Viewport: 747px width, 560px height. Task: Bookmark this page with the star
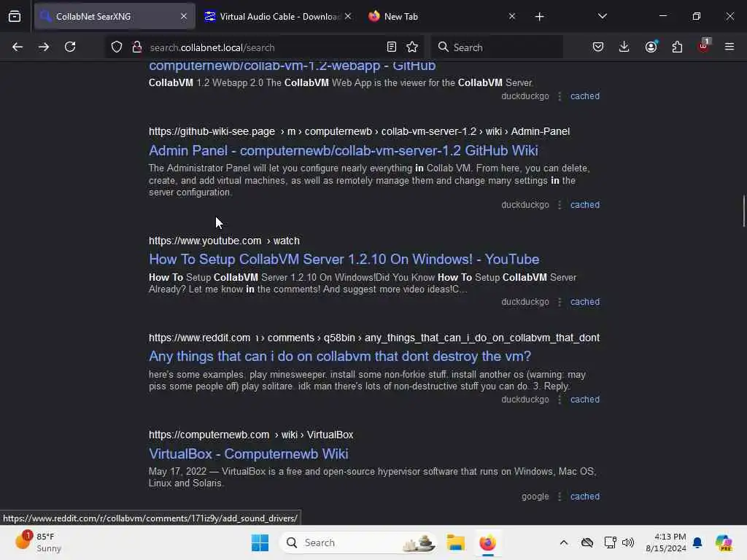tap(412, 47)
